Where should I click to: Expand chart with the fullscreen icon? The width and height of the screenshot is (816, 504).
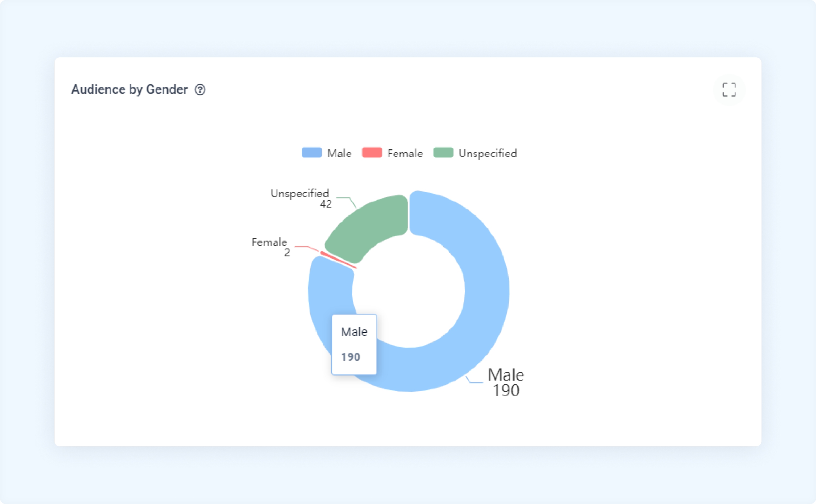click(729, 90)
